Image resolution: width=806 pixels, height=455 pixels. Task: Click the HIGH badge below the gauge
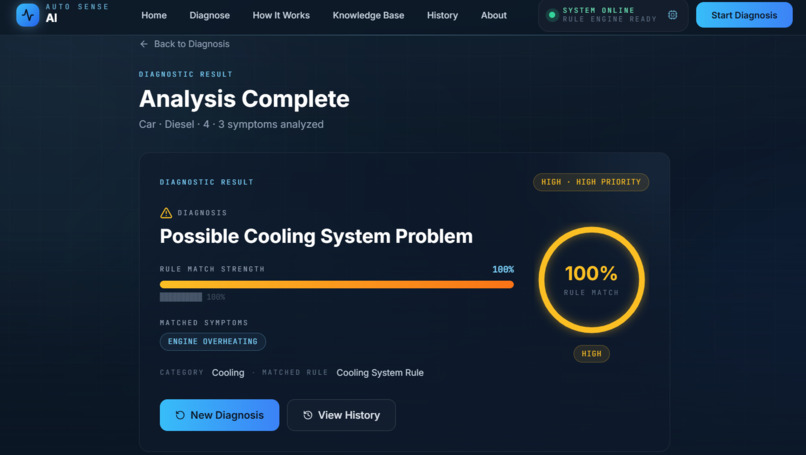click(x=591, y=354)
